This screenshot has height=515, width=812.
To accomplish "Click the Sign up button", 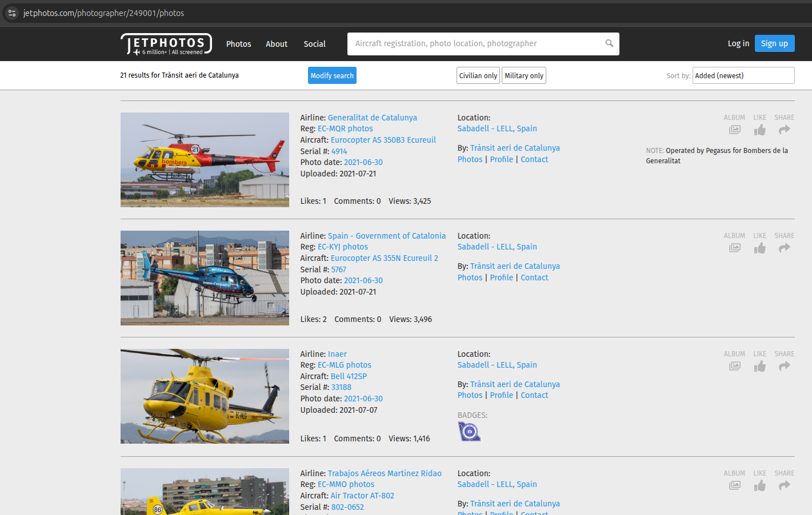I will click(x=774, y=43).
